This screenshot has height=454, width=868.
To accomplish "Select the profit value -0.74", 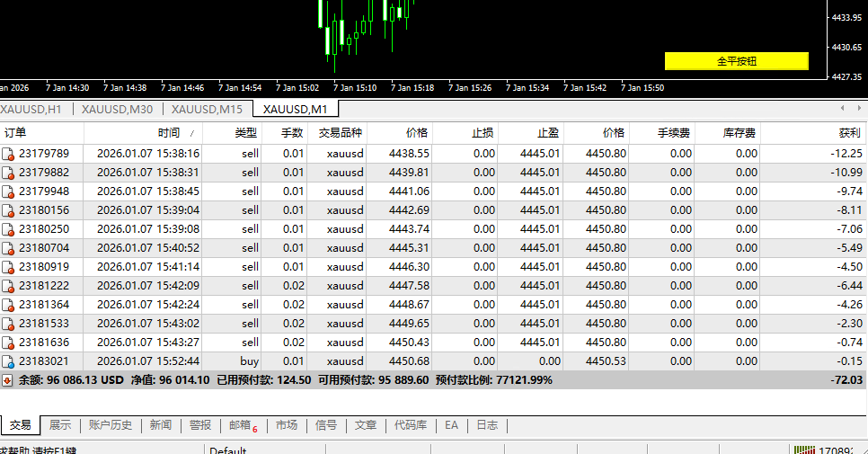I will coord(850,343).
